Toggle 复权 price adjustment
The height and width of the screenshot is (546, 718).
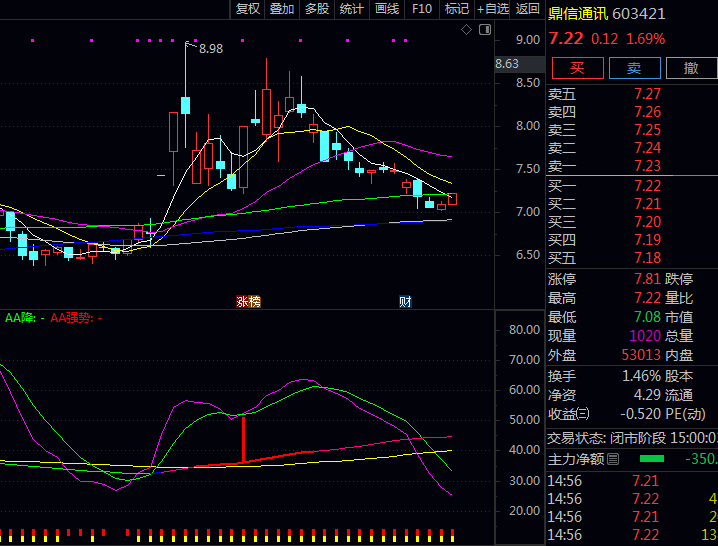[x=247, y=9]
